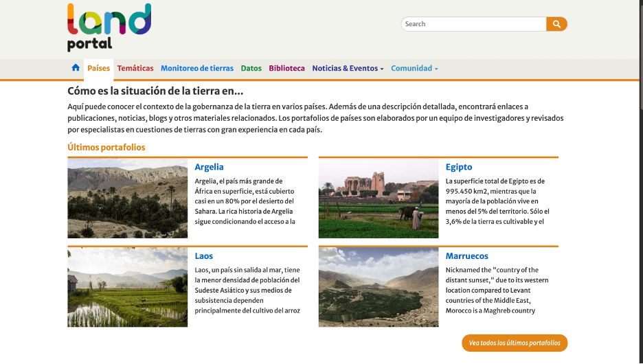Click the home icon in navigation bar
Image resolution: width=643 pixels, height=364 pixels.
click(x=76, y=68)
